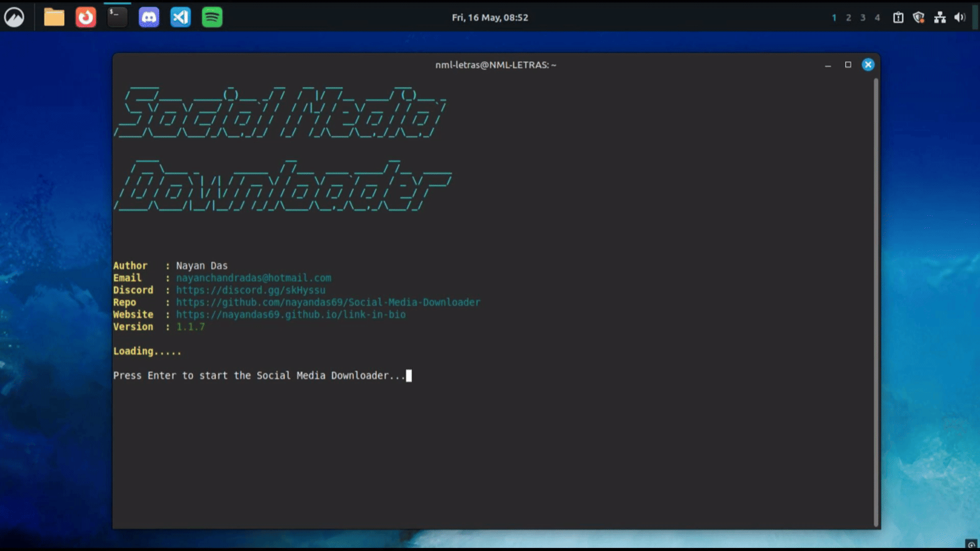
Task: Switch to workspace 2
Action: 848,17
